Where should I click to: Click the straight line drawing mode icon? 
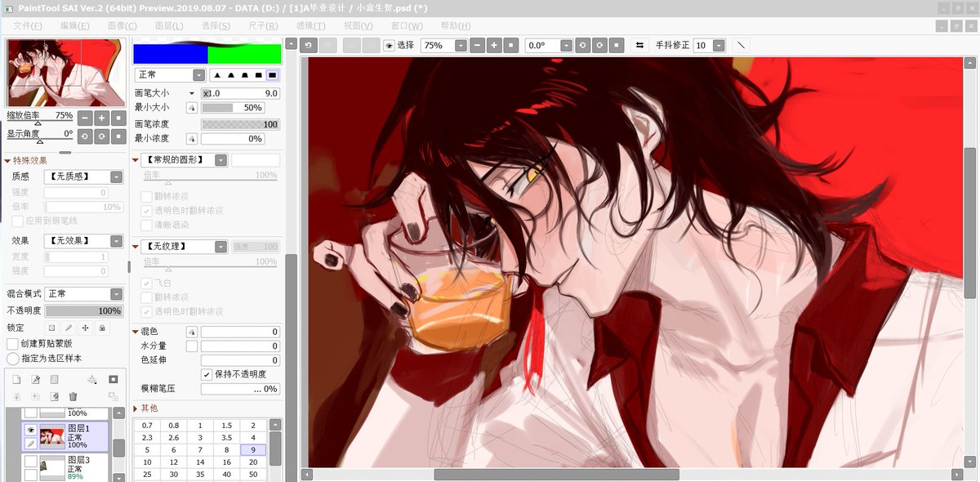pyautogui.click(x=741, y=46)
